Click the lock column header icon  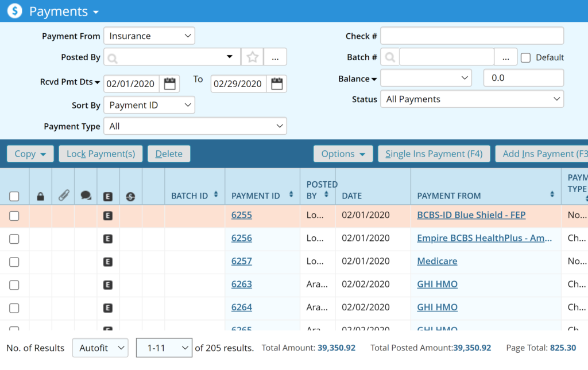pos(41,196)
